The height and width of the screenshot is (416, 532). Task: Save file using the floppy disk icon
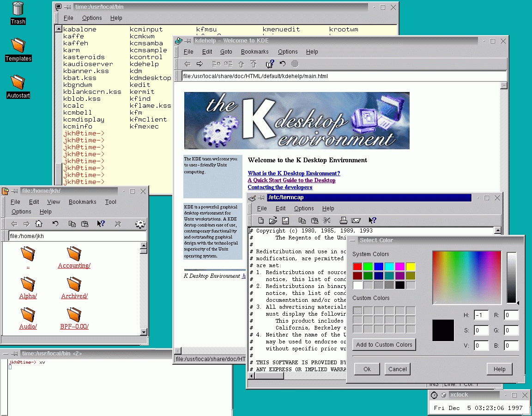tap(285, 220)
